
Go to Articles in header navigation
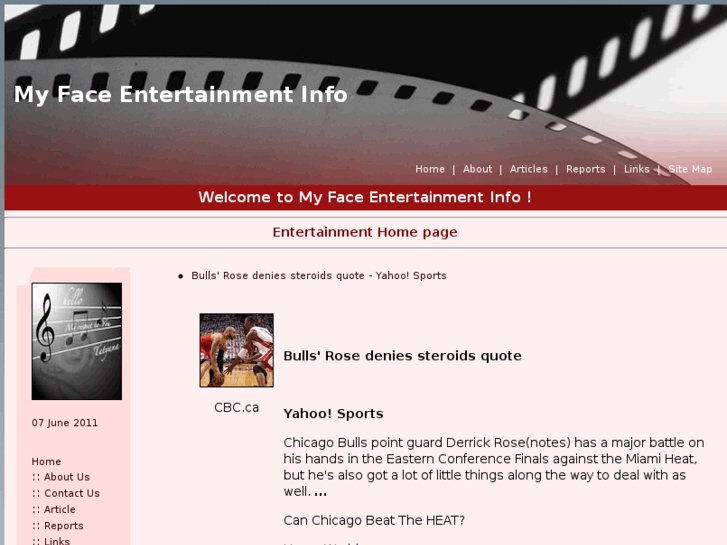point(529,169)
